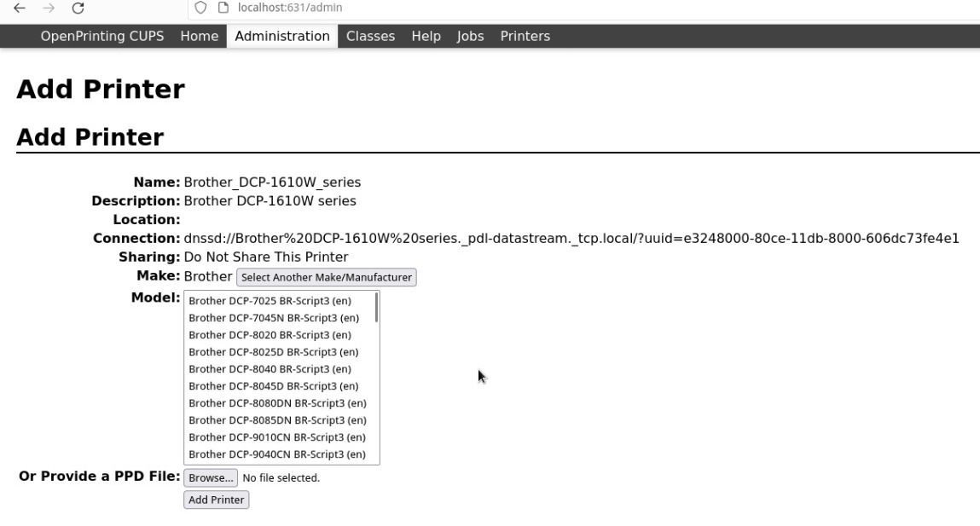The height and width of the screenshot is (526, 980).
Task: Select Brother DCP-7025 BR-Script3 model
Action: point(280,301)
